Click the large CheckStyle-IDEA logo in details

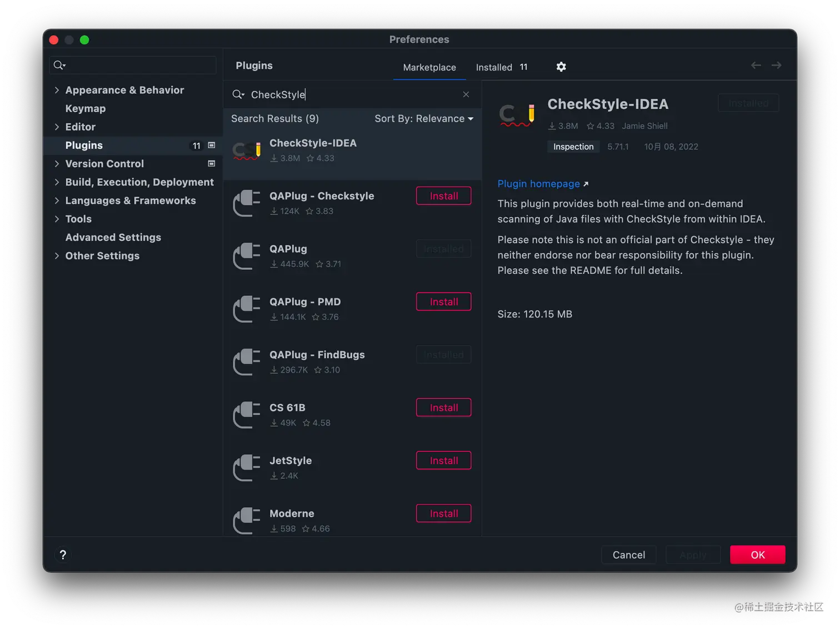pos(517,115)
